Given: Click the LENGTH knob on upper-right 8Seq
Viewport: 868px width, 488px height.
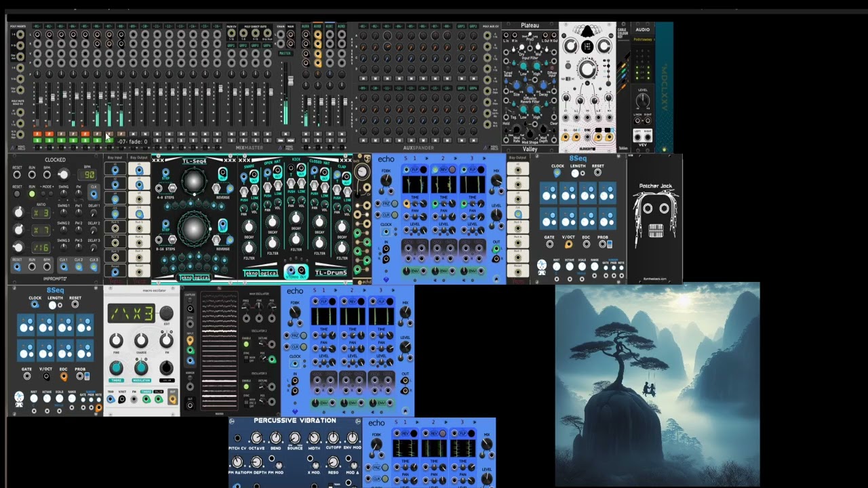Looking at the screenshot, I should coord(575,174).
